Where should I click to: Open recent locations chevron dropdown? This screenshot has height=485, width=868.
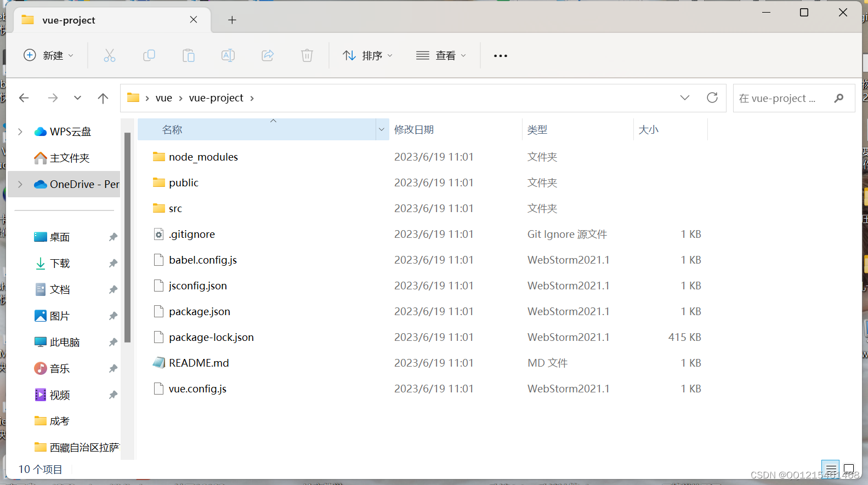click(77, 98)
